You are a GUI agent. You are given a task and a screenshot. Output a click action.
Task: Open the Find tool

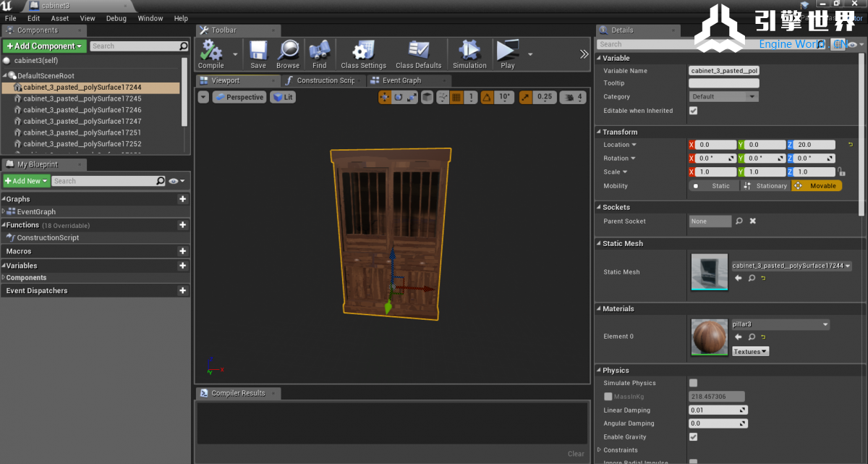pyautogui.click(x=320, y=54)
